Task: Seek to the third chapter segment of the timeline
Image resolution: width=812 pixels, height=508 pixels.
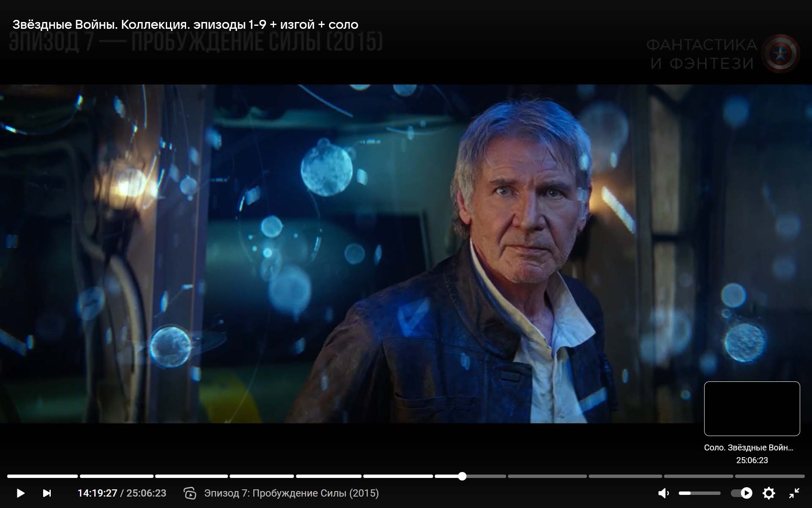Action: pos(192,476)
